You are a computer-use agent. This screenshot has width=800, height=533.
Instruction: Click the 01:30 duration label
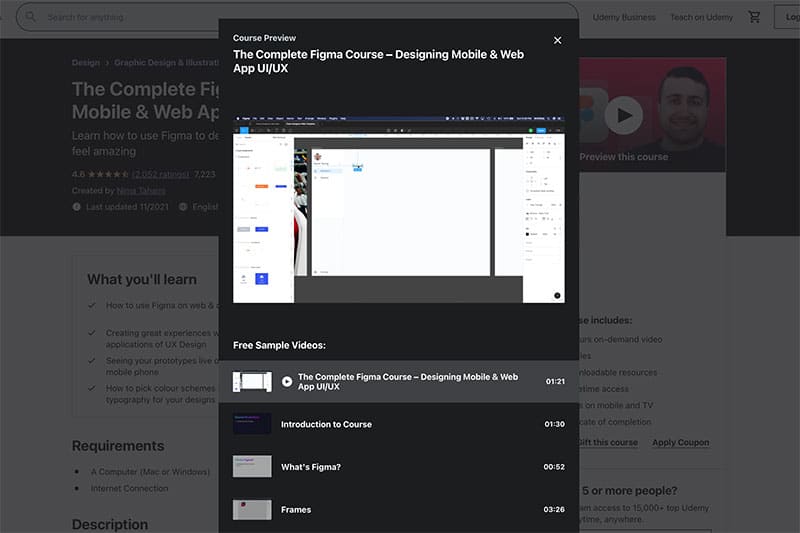555,424
